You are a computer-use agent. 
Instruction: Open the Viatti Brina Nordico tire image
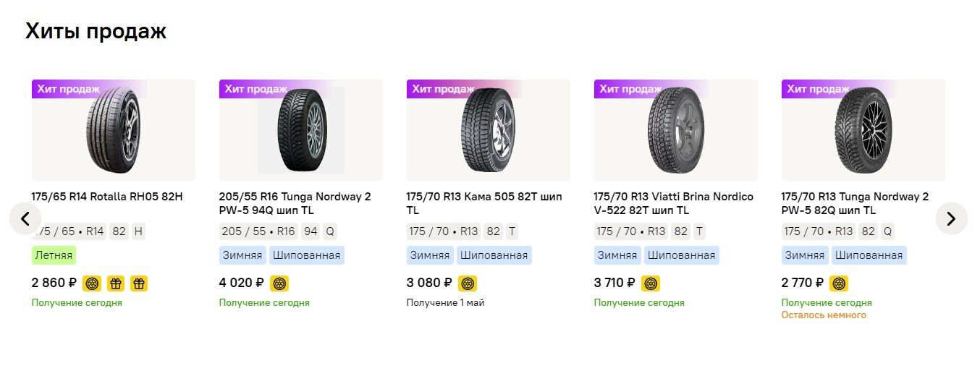click(675, 130)
